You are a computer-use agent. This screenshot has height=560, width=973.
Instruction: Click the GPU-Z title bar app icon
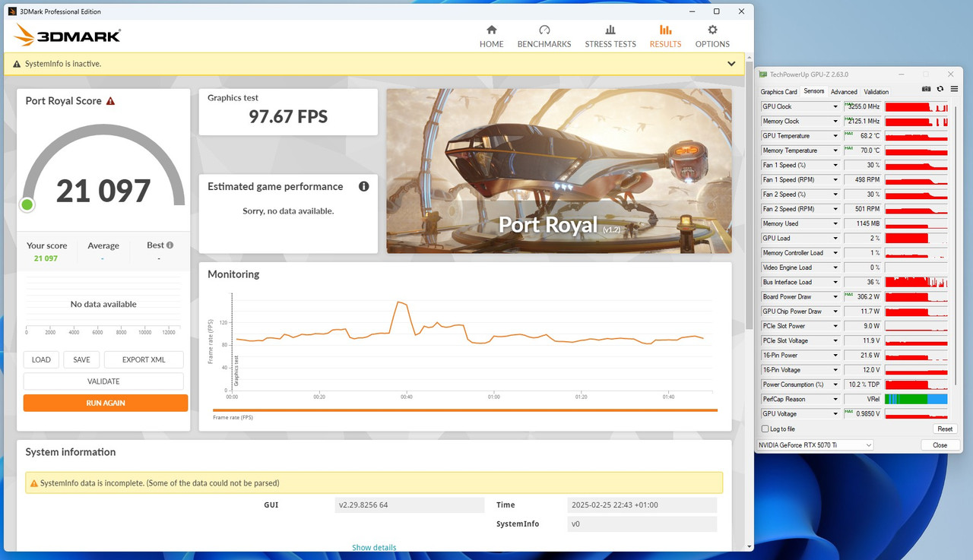(x=763, y=74)
